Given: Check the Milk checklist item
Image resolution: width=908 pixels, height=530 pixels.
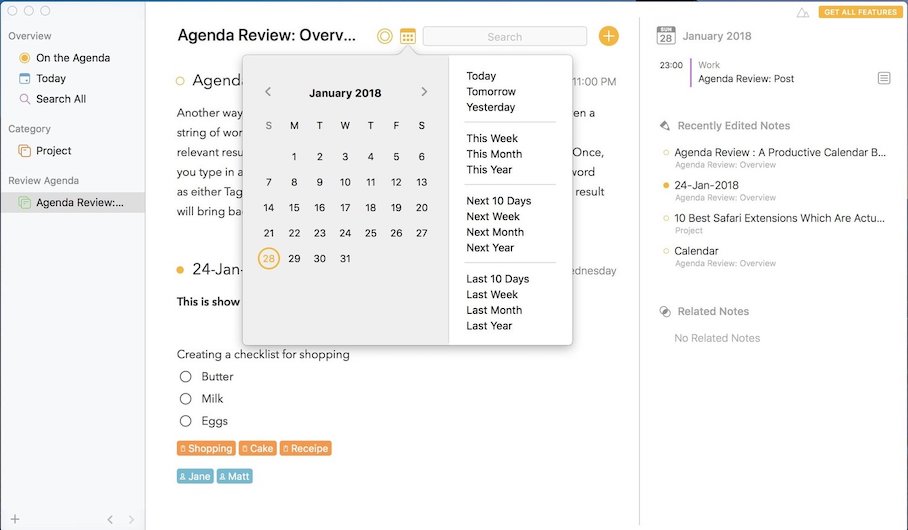Looking at the screenshot, I should click(185, 399).
